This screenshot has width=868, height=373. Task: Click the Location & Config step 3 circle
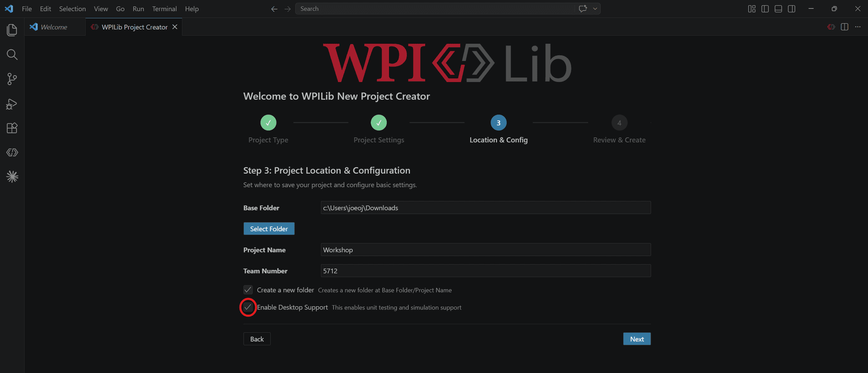(x=499, y=123)
